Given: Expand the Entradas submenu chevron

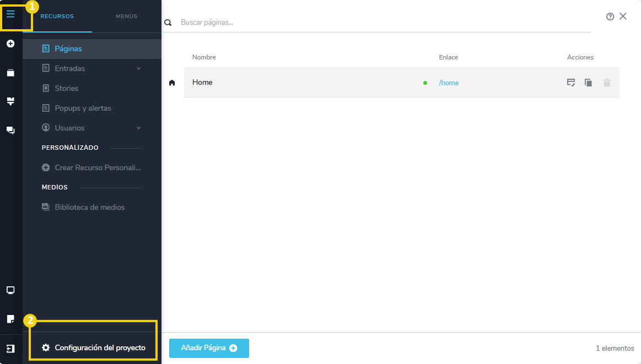Looking at the screenshot, I should tap(139, 68).
